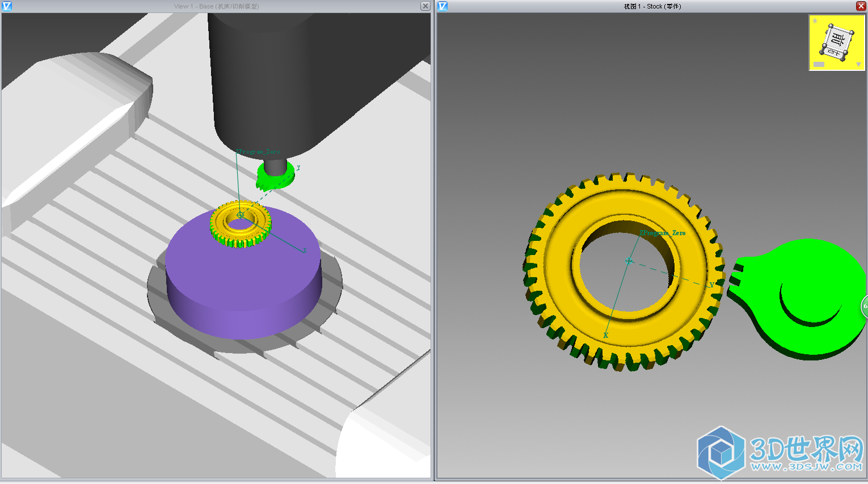868x484 pixels.
Task: Click the Stock view title bar text
Action: [x=652, y=6]
